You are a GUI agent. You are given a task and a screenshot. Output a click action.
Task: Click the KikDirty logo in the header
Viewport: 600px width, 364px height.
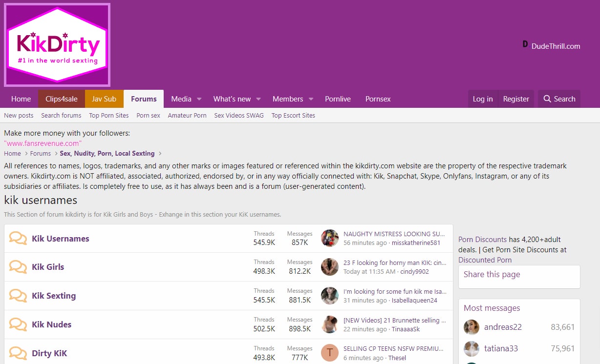coord(57,45)
